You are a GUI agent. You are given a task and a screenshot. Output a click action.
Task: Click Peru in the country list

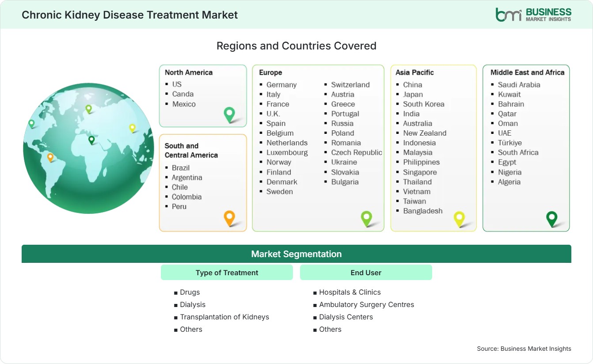tap(179, 207)
